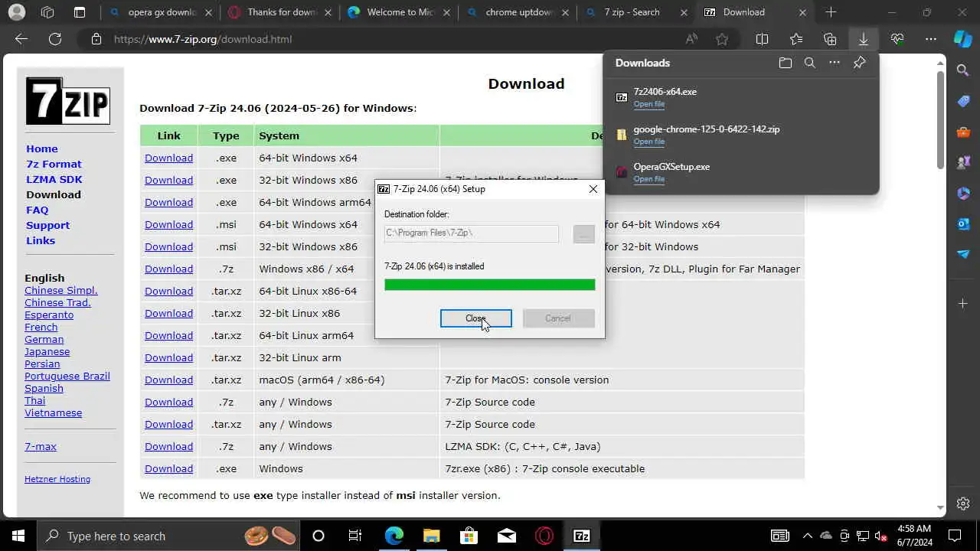Open the Support link
The width and height of the screenshot is (980, 551).
pyautogui.click(x=47, y=225)
